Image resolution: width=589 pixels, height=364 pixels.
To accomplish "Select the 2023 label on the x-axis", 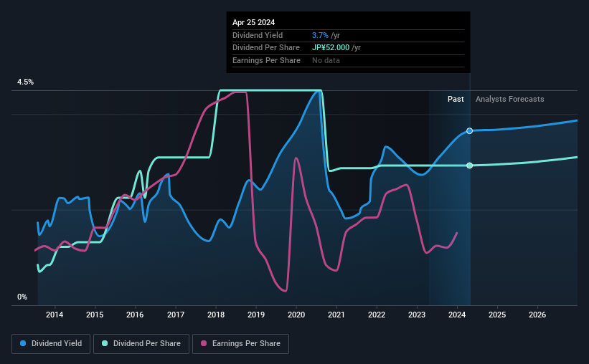I will coord(417,315).
